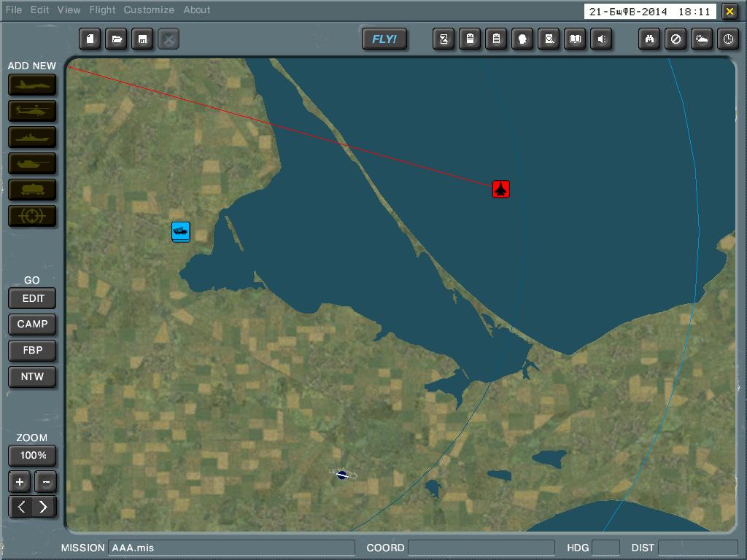747x560 pixels.
Task: Open the Customize menu
Action: coord(149,9)
